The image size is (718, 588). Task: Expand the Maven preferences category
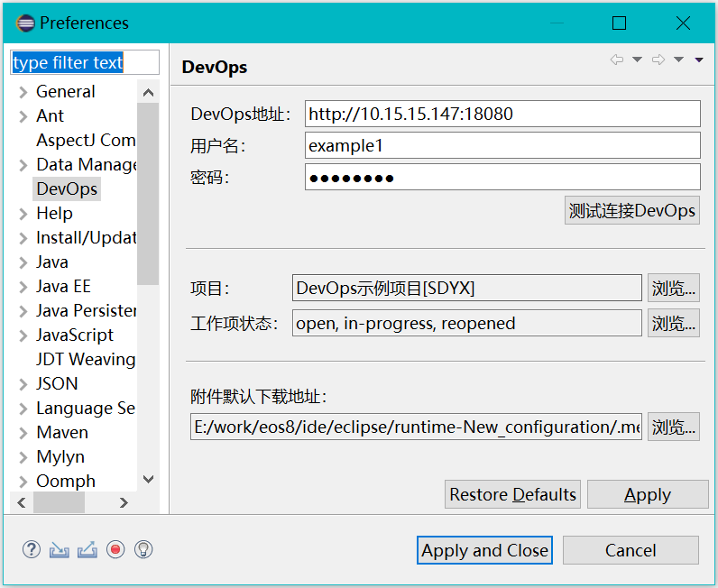tap(23, 433)
